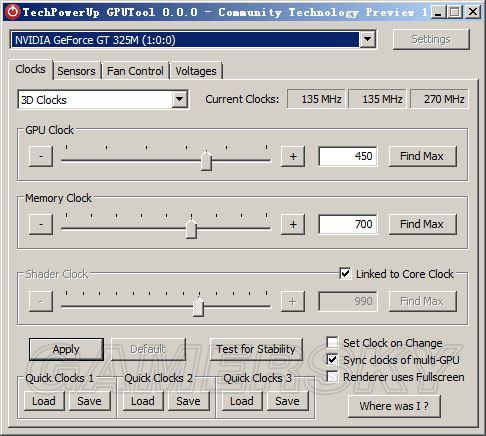
Task: Enable Set Clock on Change option
Action: [x=332, y=342]
